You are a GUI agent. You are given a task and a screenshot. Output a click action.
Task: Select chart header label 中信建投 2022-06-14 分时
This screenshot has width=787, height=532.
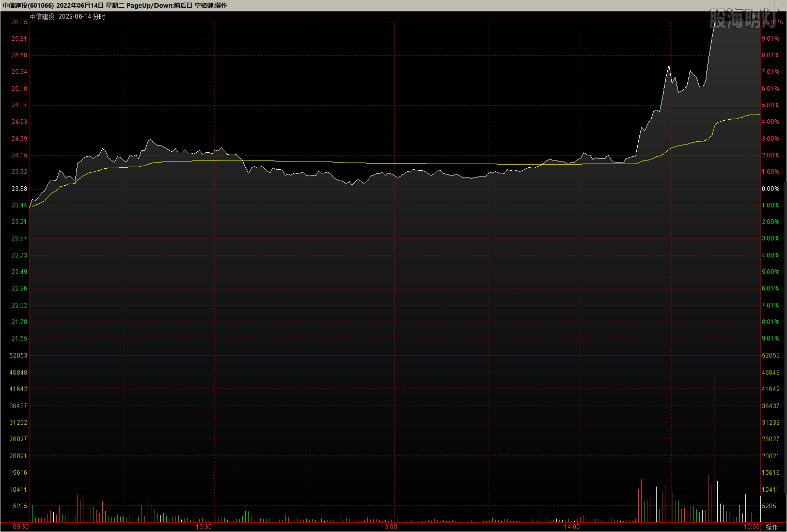(x=68, y=17)
